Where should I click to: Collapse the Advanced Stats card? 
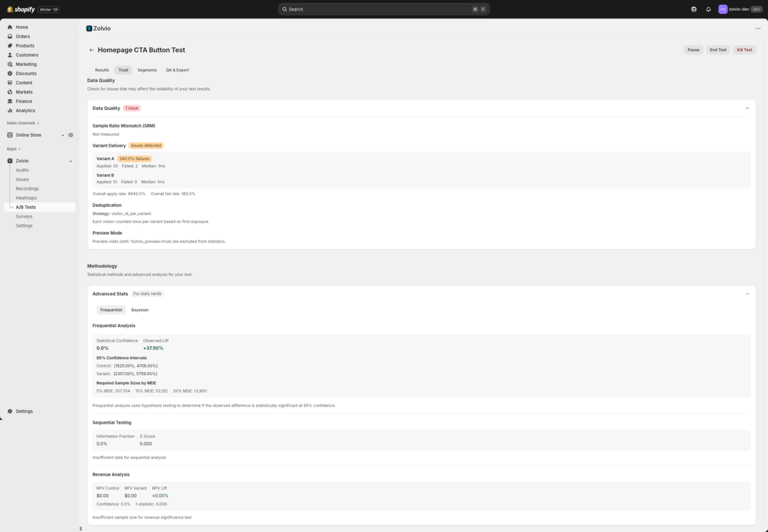pos(747,294)
